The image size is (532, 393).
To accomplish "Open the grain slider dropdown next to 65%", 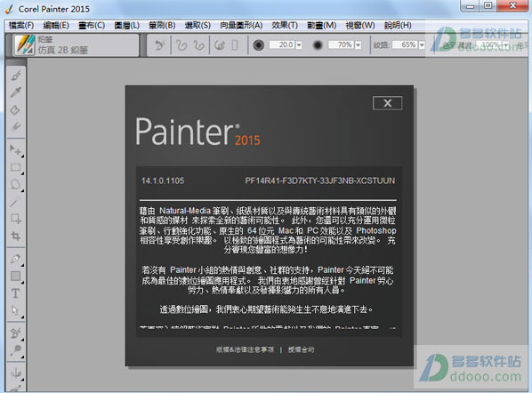I will (x=422, y=44).
